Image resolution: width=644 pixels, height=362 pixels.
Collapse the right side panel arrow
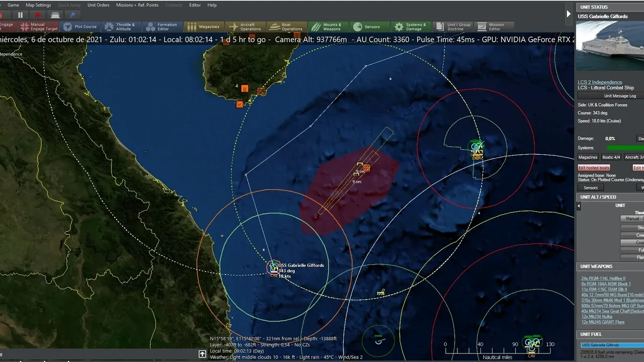point(569,14)
